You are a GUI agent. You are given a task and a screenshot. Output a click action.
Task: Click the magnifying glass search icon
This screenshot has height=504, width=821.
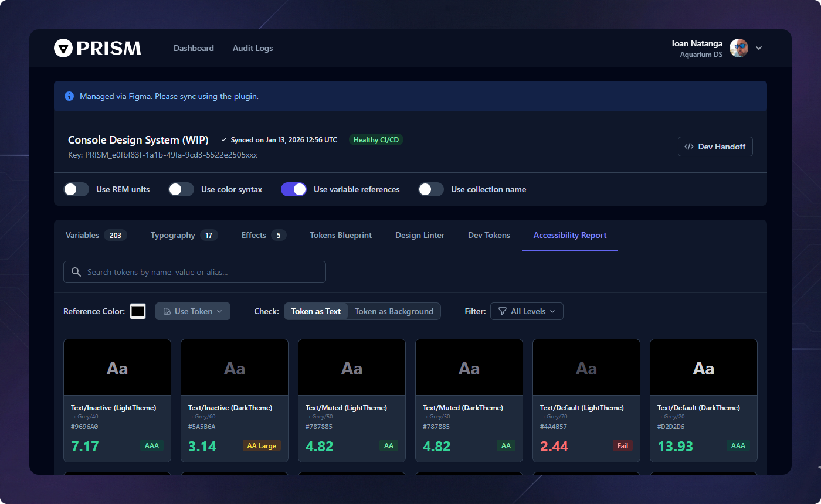[76, 272]
